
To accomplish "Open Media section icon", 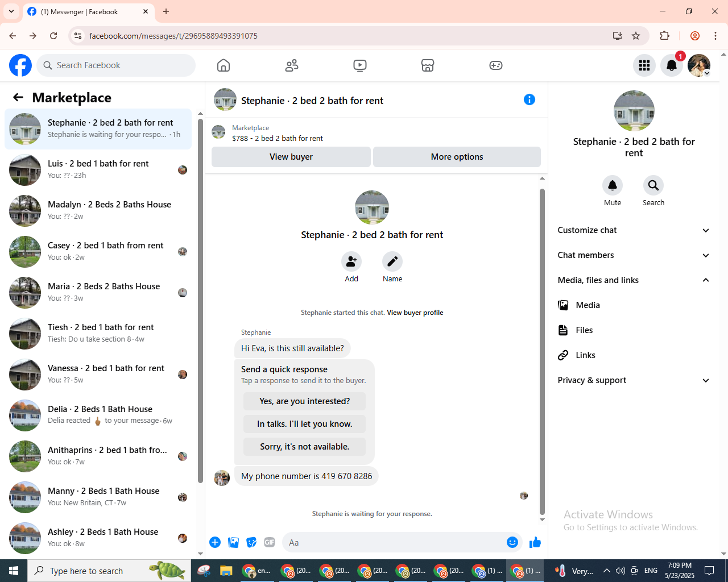I will [563, 305].
